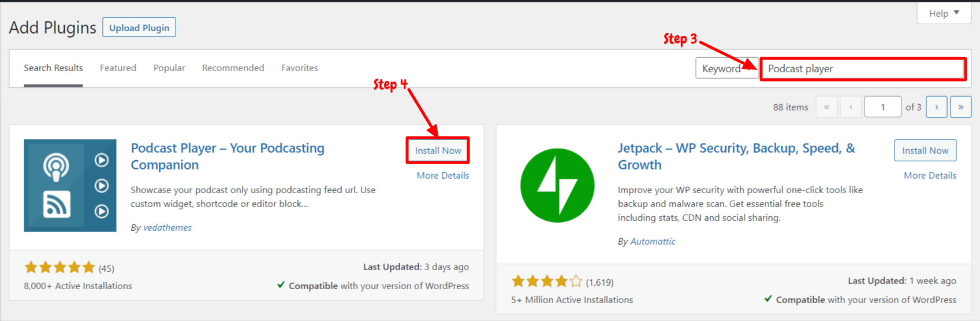Switch to Featured tab
Screen dimensions: 980x321
[x=118, y=68]
